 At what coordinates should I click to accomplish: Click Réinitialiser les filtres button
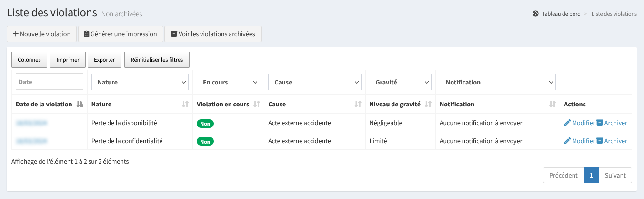pyautogui.click(x=157, y=60)
